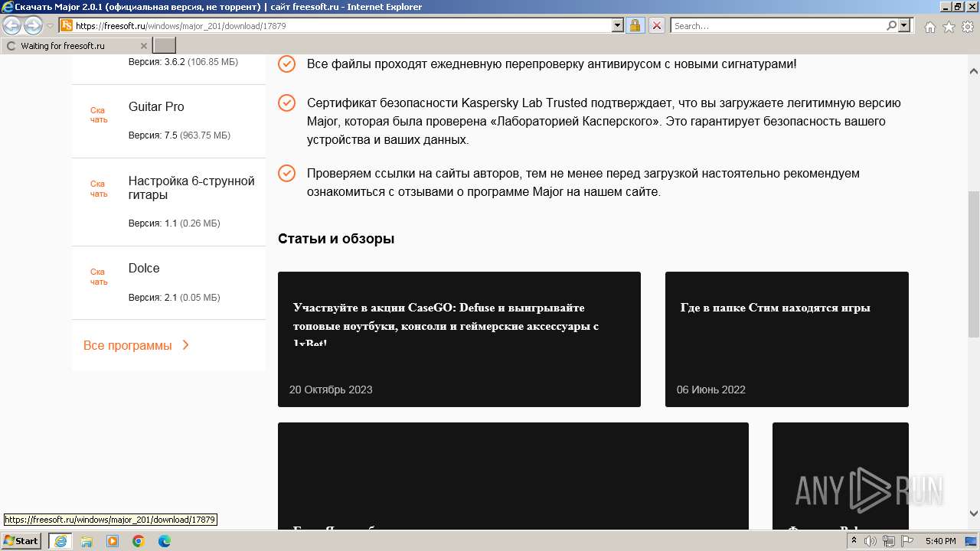
Task: Click the chevron arrow after 'Все программы'
Action: click(185, 345)
